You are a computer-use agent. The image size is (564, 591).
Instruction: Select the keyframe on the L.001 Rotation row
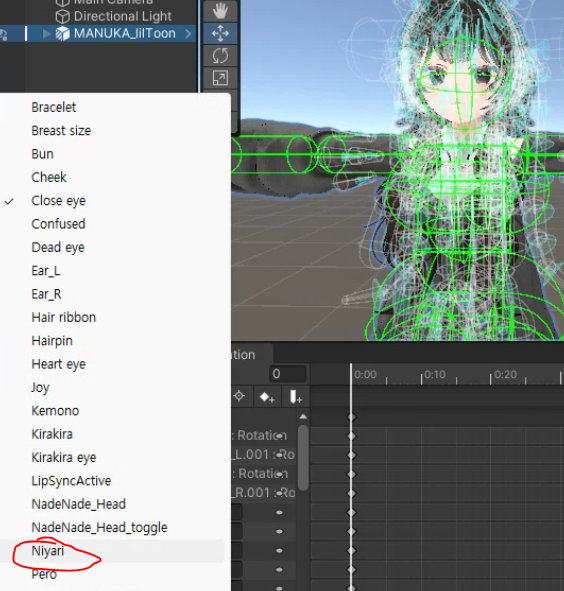[351, 455]
